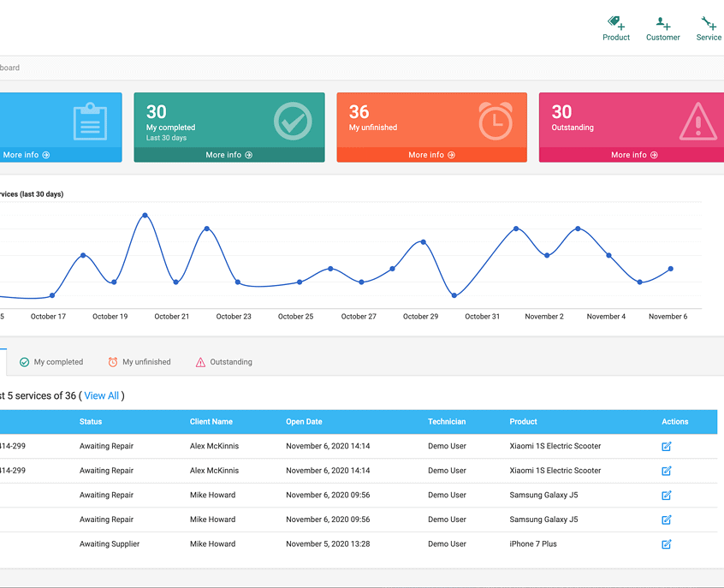The image size is (724, 588).
Task: Click More info on the Outstanding card
Action: click(x=634, y=155)
